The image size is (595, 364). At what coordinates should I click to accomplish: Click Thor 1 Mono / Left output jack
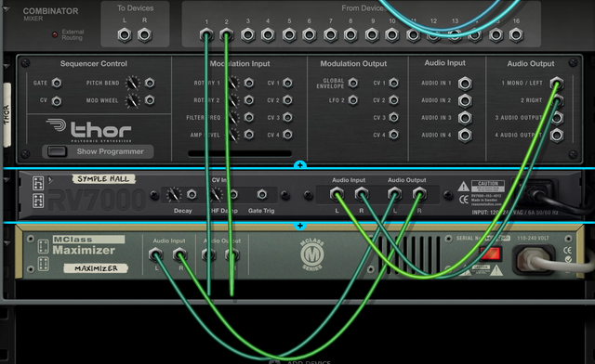[557, 84]
